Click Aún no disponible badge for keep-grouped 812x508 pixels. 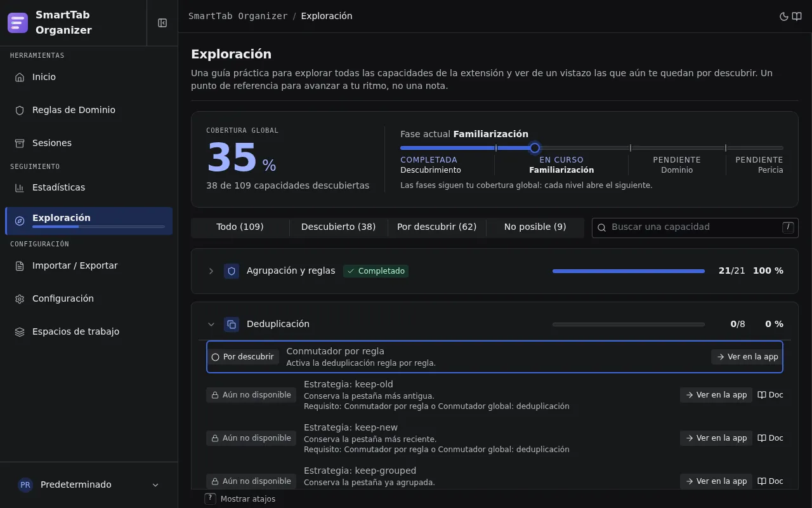coord(251,481)
